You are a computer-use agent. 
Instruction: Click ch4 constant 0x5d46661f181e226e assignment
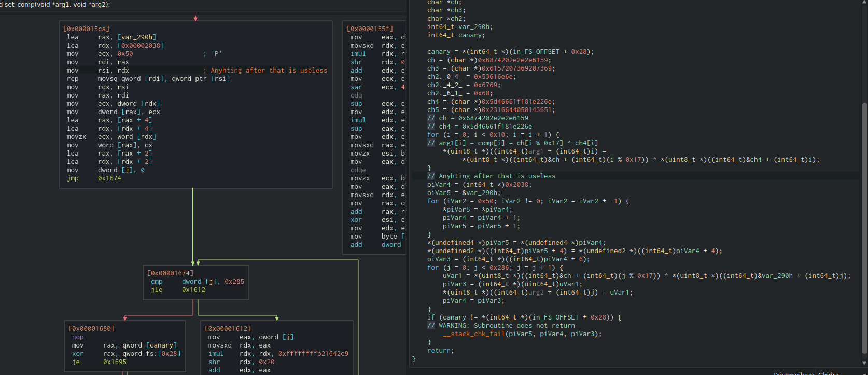click(x=491, y=102)
